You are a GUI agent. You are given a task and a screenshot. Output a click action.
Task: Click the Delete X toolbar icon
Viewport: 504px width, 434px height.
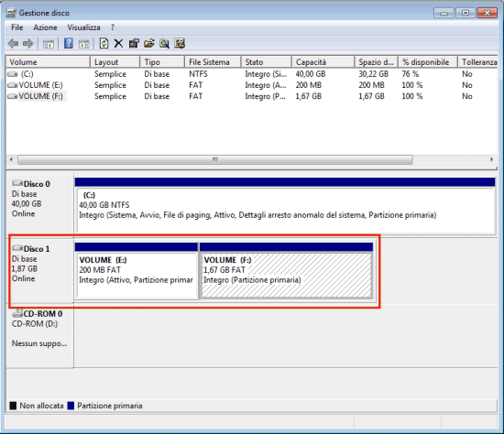click(x=118, y=43)
